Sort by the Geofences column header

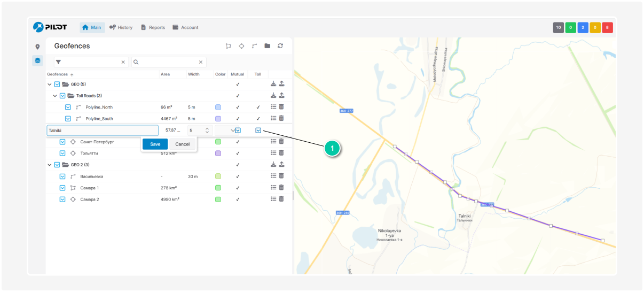click(x=60, y=74)
